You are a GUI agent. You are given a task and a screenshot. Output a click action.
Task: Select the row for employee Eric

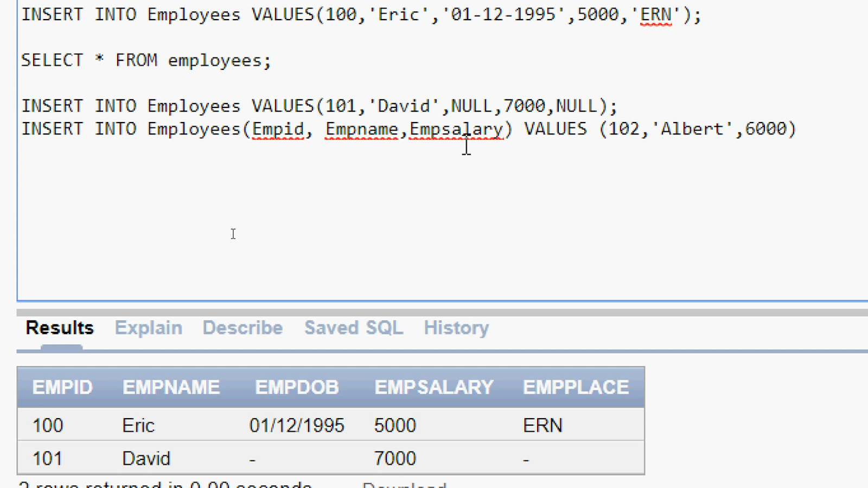pos(217,425)
